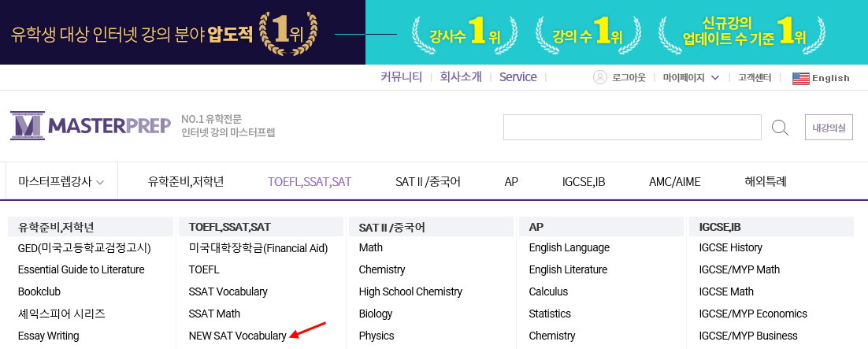
Task: Switch language to English
Action: click(830, 78)
